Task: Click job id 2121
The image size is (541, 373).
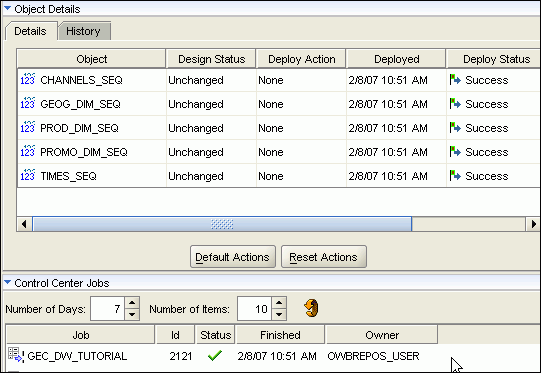Action: (x=181, y=356)
